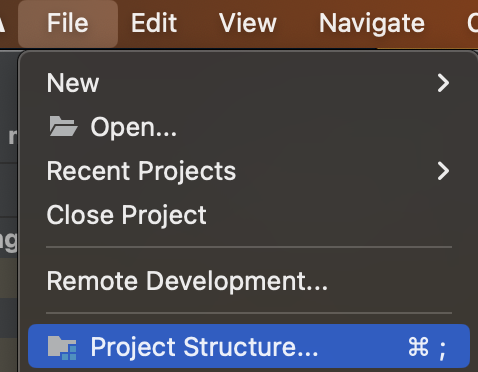Image resolution: width=478 pixels, height=372 pixels.
Task: Expand the Recent Projects submenu chevron
Action: point(443,171)
